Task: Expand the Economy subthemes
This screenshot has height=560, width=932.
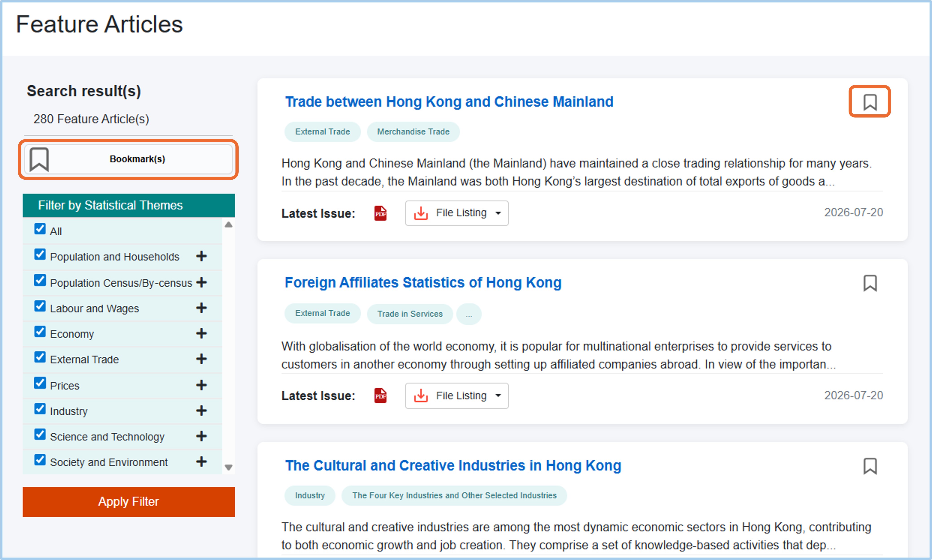Action: coord(202,333)
